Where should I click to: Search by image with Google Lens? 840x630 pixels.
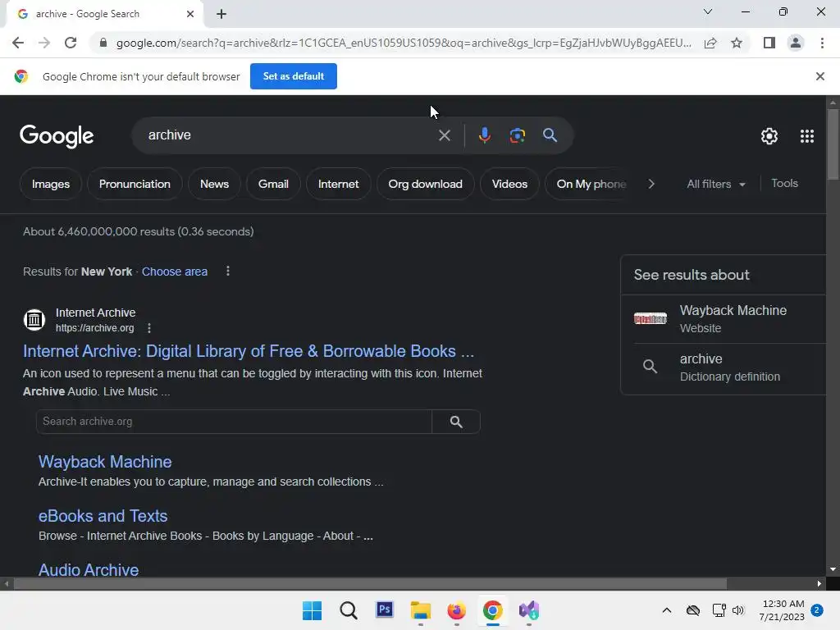(x=517, y=135)
